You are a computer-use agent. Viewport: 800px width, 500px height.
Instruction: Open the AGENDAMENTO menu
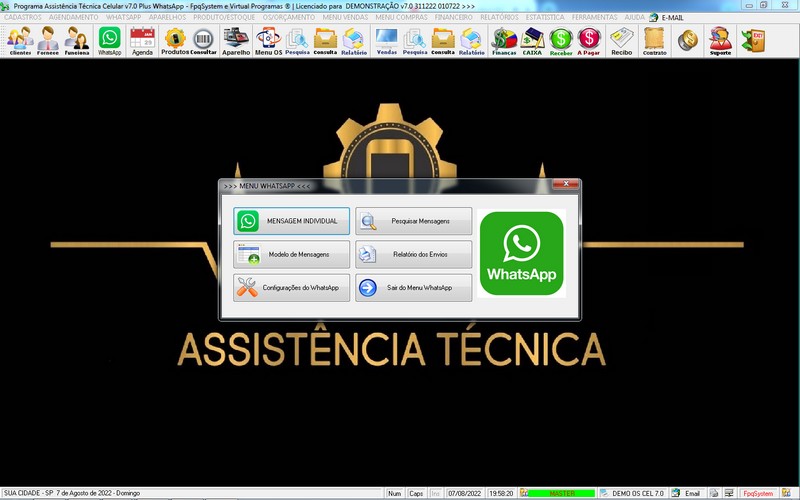[73, 17]
